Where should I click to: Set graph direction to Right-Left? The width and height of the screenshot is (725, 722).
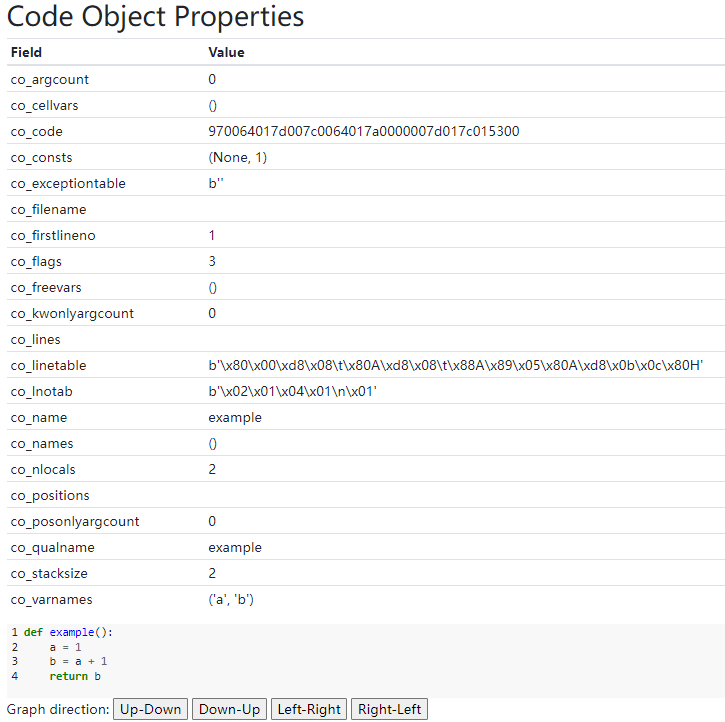[x=389, y=709]
